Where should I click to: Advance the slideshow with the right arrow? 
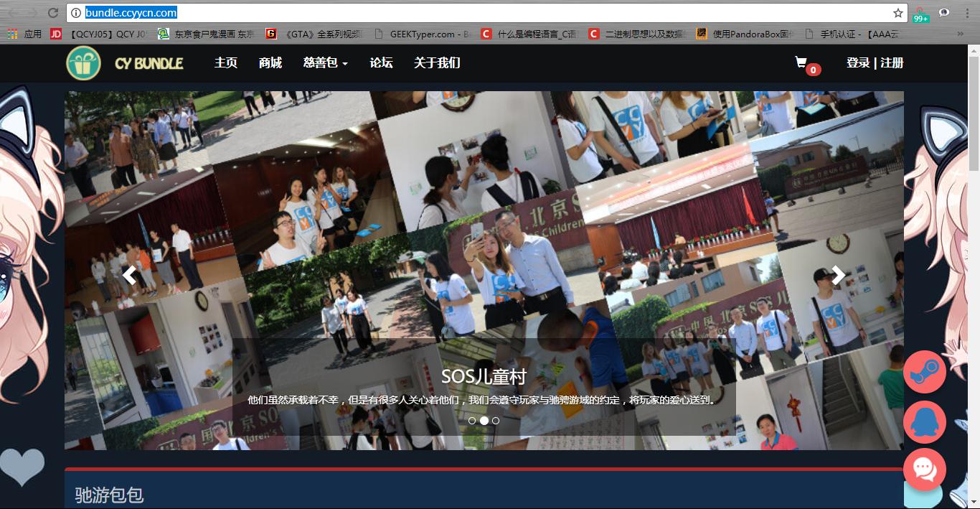point(837,274)
